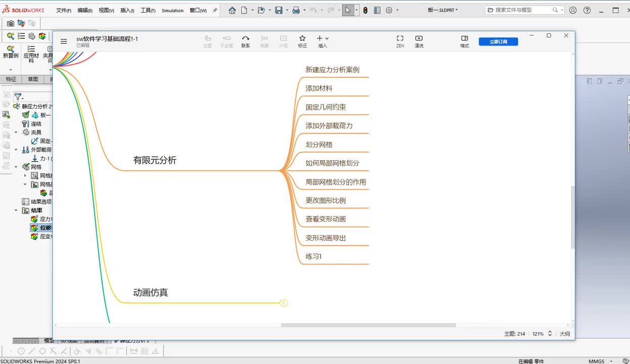Collapse the 夹具 tree node
This screenshot has width=630, height=364.
coord(16,132)
